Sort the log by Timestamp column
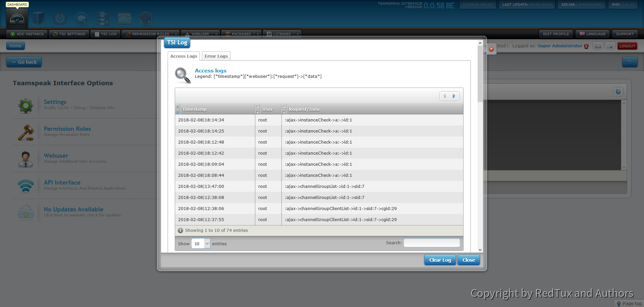Viewport: 644px width, 307px height. coord(215,109)
